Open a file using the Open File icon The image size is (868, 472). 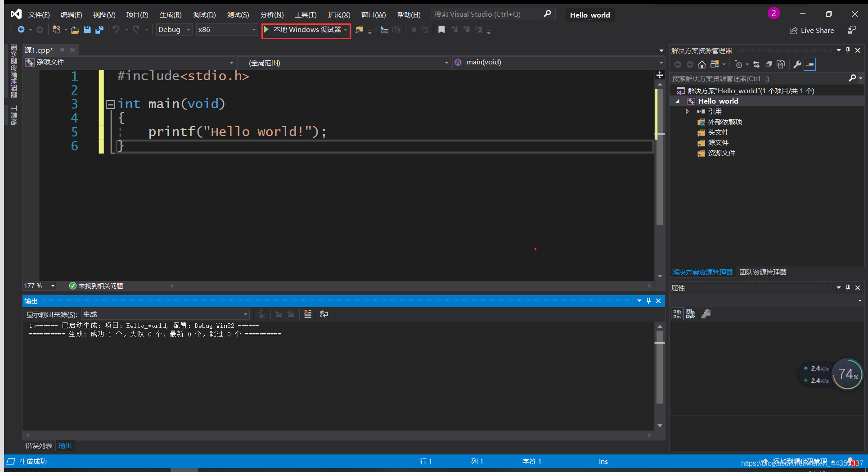pyautogui.click(x=75, y=30)
